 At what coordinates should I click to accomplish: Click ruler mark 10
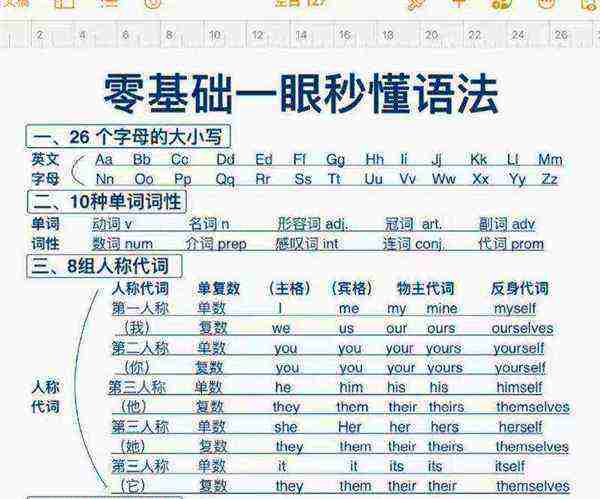(215, 35)
